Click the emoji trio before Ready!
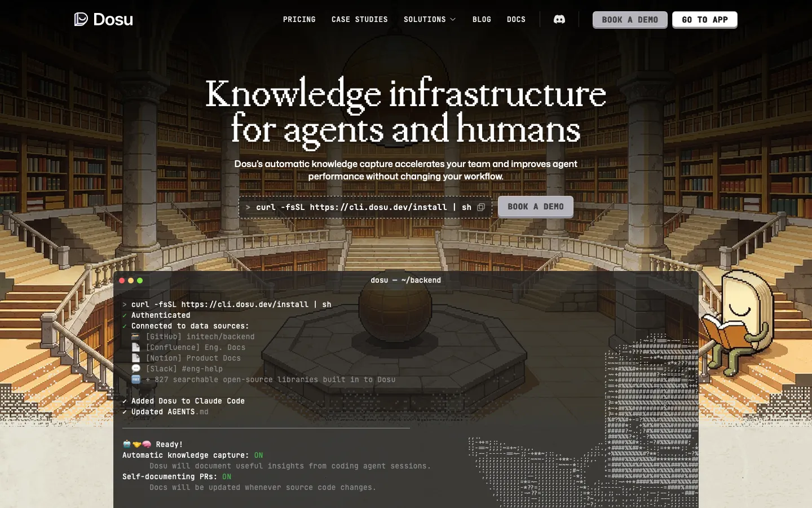Image resolution: width=812 pixels, height=508 pixels. click(x=137, y=444)
